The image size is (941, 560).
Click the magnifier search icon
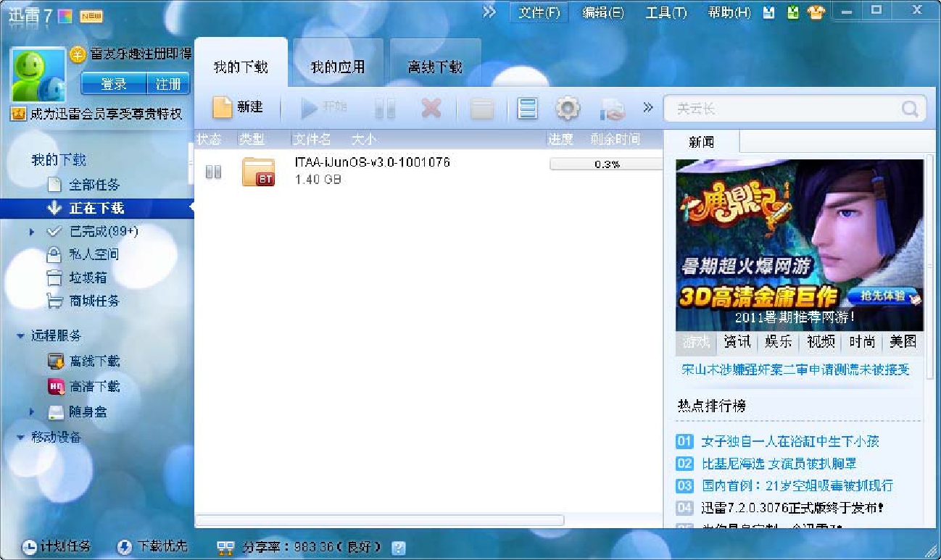point(910,109)
